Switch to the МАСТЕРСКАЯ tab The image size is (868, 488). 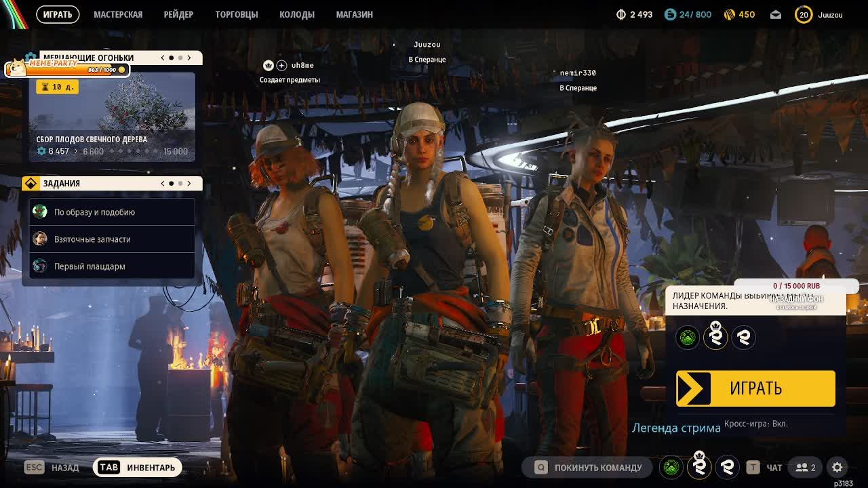coord(118,14)
